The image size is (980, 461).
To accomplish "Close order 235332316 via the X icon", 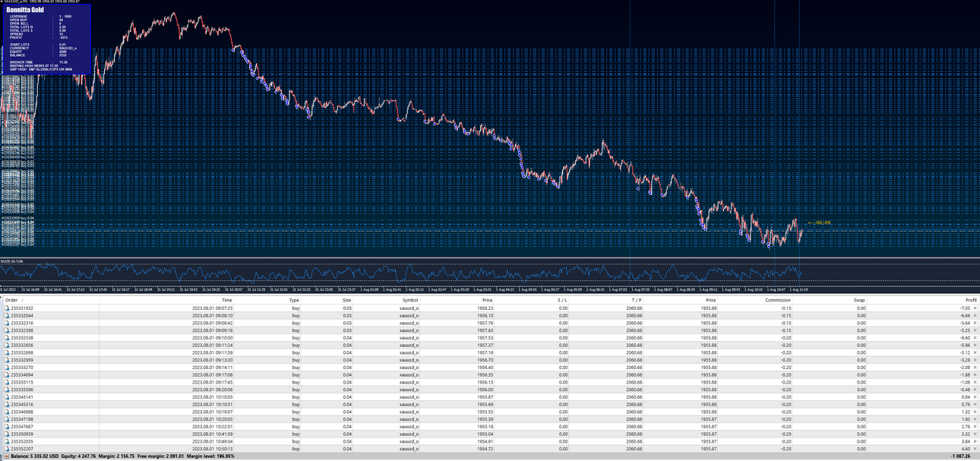I will tap(975, 324).
